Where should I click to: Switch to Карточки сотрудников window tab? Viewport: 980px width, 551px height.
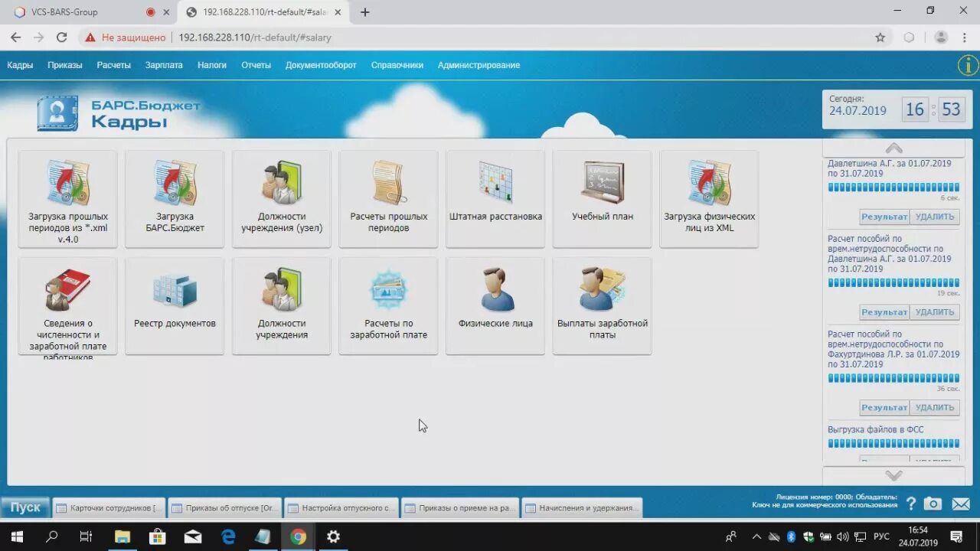(x=108, y=507)
